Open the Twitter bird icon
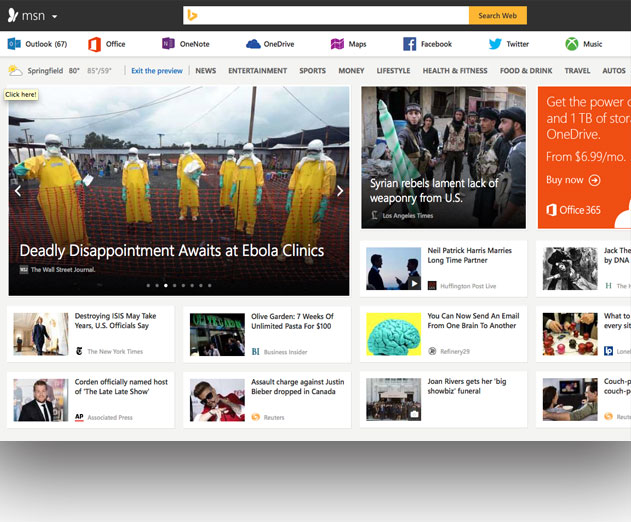 pyautogui.click(x=495, y=44)
